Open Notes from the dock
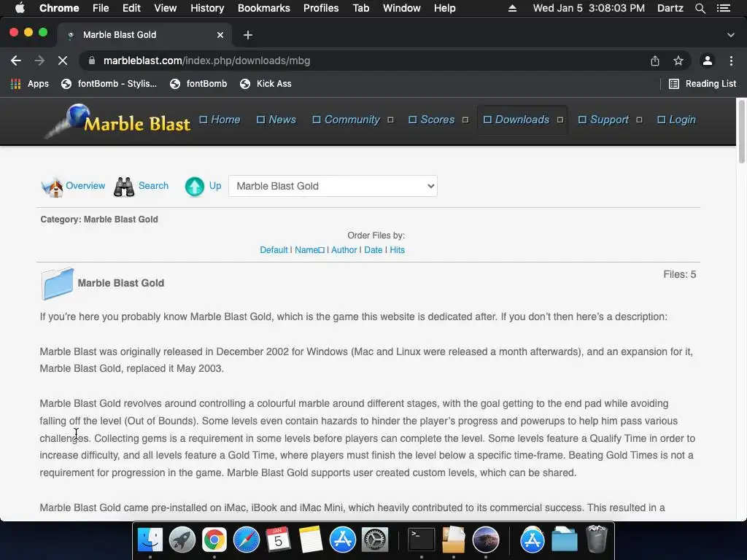Viewport: 747px width, 560px height. pos(311,540)
